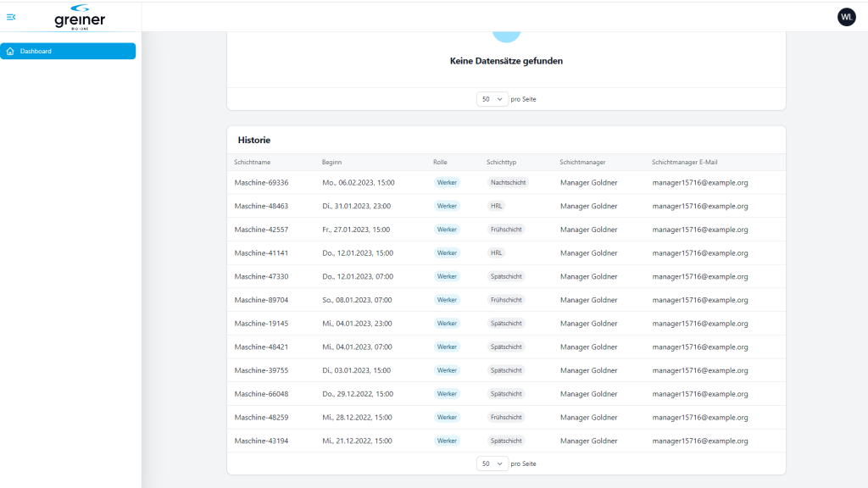The width and height of the screenshot is (868, 488).
Task: Open Dashboard in the sidebar
Action: click(68, 51)
